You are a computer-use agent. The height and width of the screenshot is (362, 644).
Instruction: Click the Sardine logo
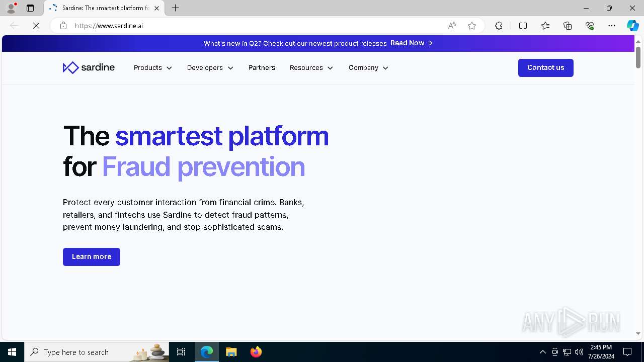click(x=89, y=67)
